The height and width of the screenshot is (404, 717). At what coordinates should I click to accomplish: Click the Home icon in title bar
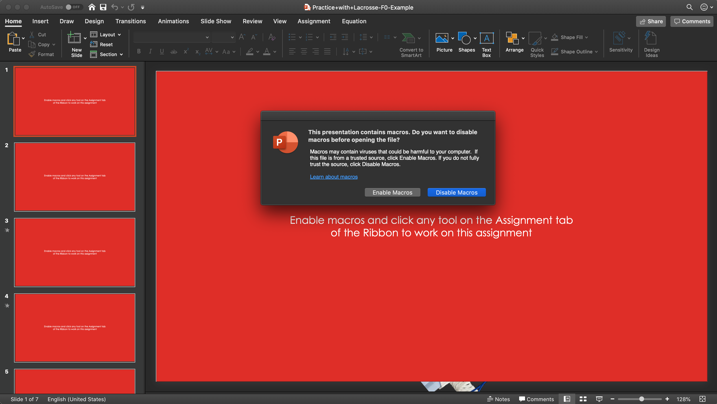[x=91, y=7]
